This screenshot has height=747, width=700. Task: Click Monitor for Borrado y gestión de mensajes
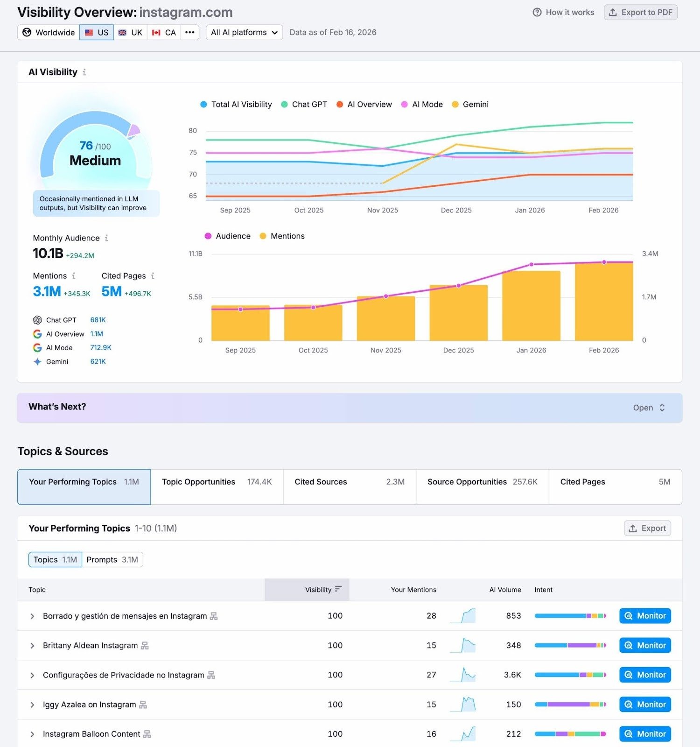pyautogui.click(x=645, y=616)
